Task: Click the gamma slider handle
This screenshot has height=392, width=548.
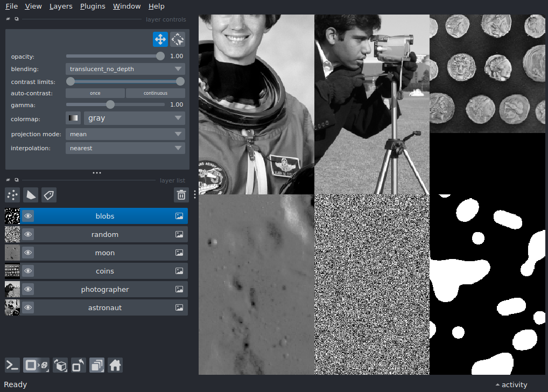Action: [110, 104]
